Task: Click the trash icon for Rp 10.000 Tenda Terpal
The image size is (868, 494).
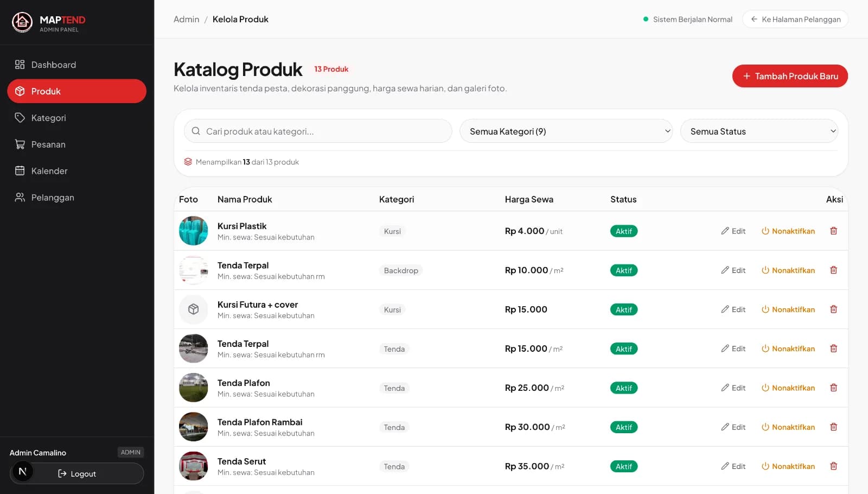Action: click(x=834, y=270)
